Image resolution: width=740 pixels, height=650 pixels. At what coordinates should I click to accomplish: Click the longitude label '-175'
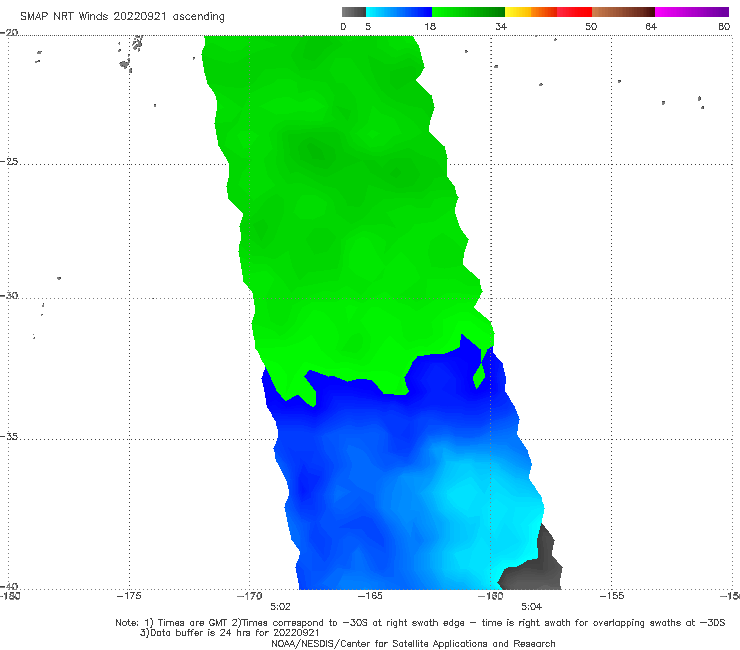129,596
